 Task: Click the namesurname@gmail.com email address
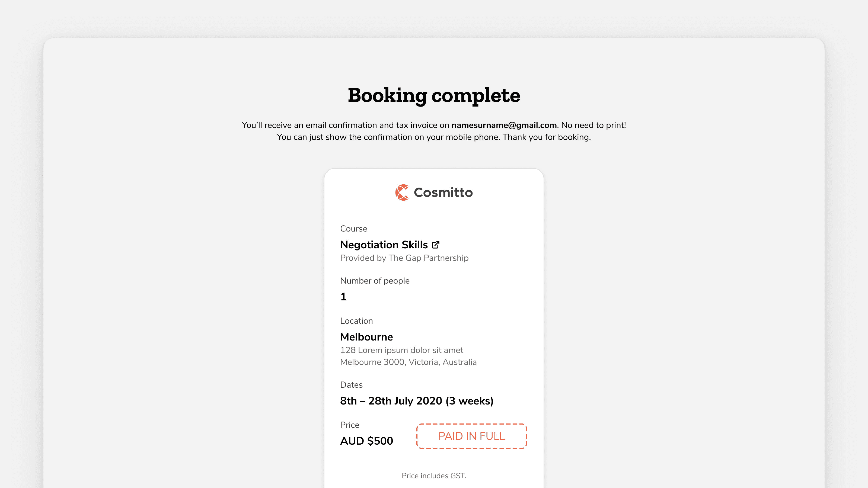pyautogui.click(x=504, y=125)
